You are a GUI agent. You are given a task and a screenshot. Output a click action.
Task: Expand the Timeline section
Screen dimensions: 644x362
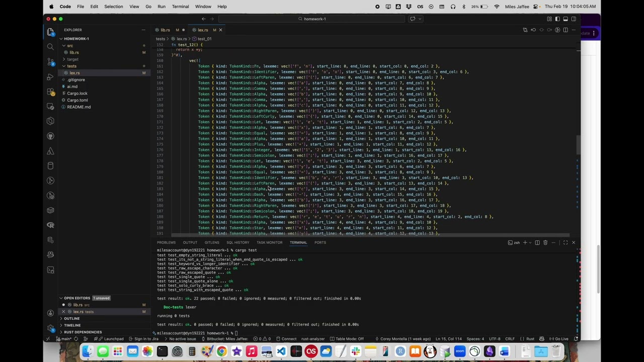tap(103, 325)
